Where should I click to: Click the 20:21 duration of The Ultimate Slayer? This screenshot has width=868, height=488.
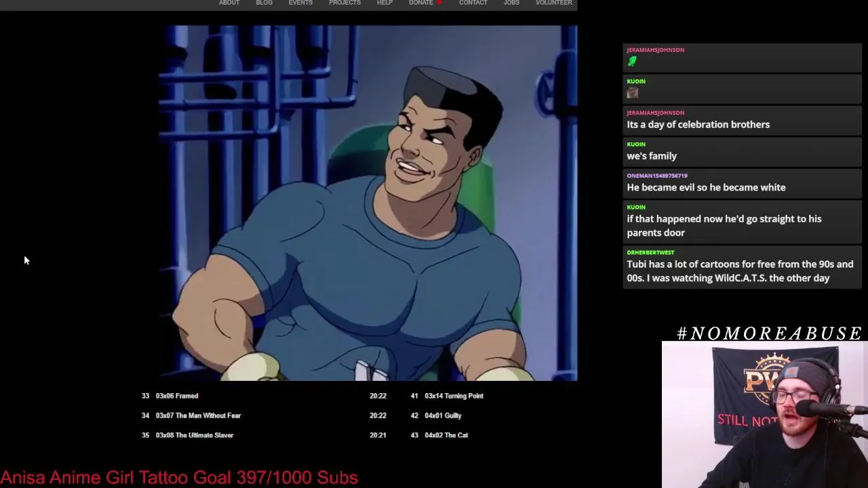tap(378, 435)
